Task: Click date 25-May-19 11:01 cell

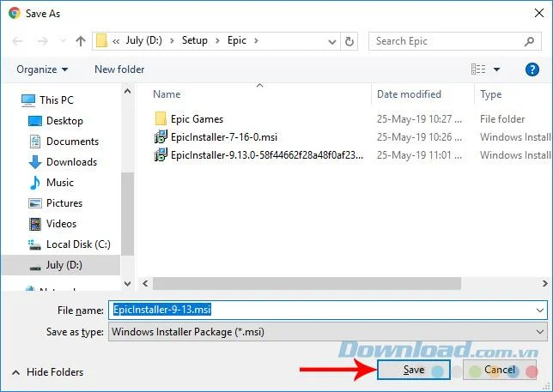Action: [x=419, y=155]
